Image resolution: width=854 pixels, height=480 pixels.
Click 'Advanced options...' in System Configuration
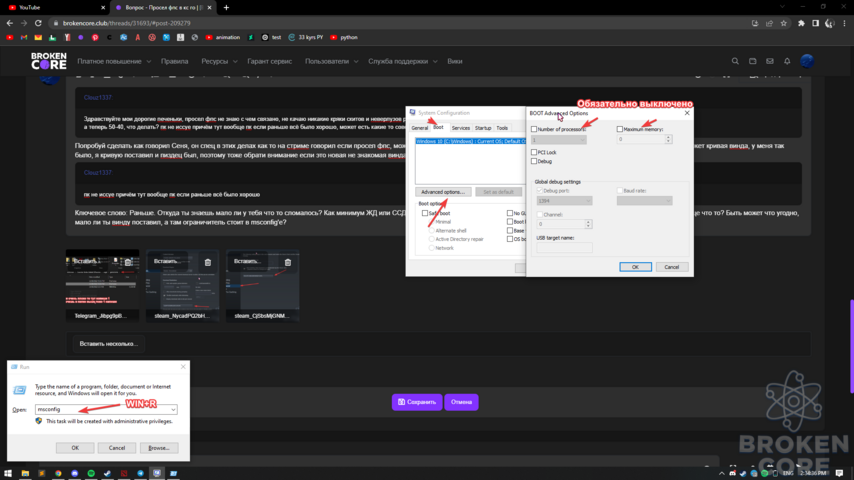pyautogui.click(x=443, y=192)
